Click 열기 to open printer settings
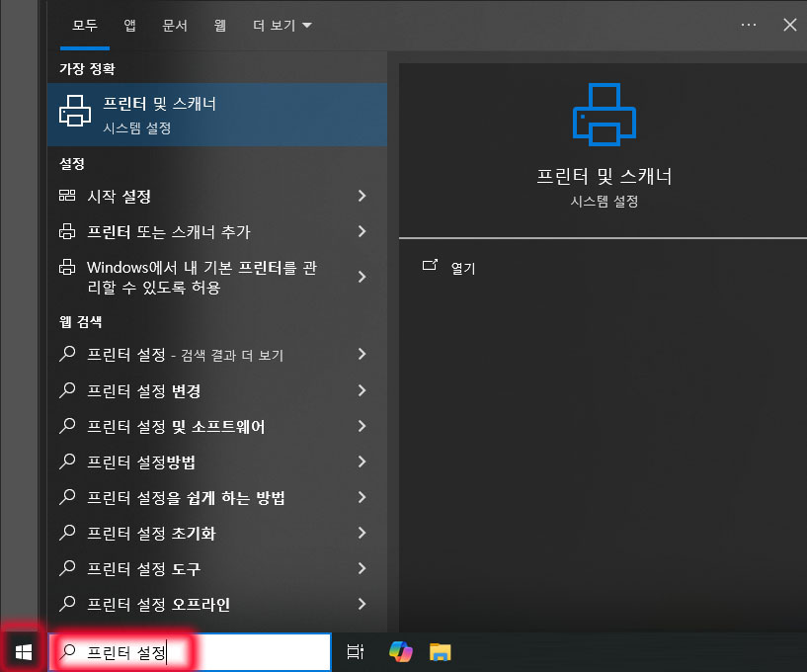This screenshot has width=807, height=672. click(x=462, y=268)
